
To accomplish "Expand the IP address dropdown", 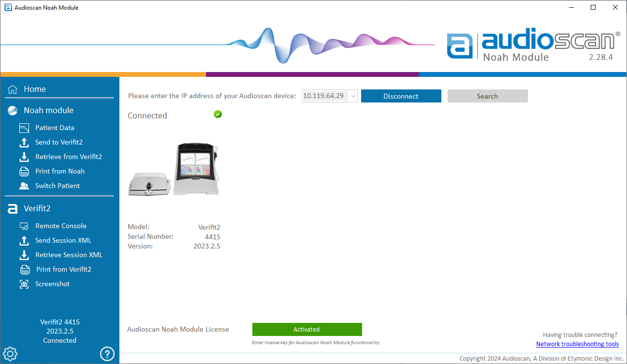I will [x=353, y=96].
